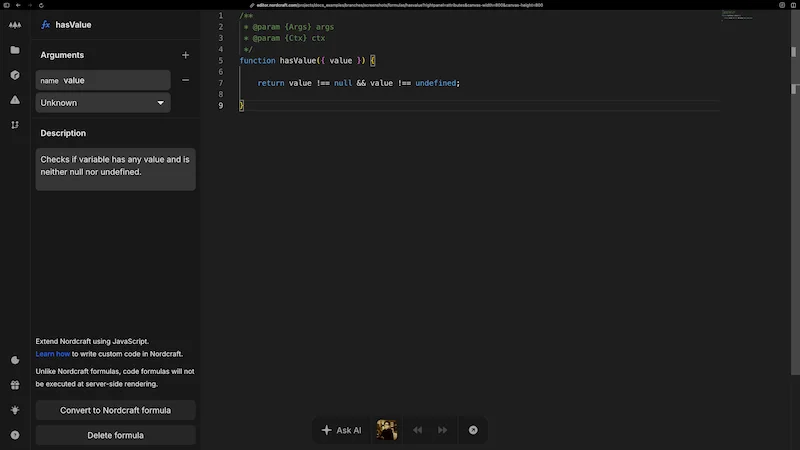Open the Unknown type dropdown
The image size is (800, 450).
point(103,103)
